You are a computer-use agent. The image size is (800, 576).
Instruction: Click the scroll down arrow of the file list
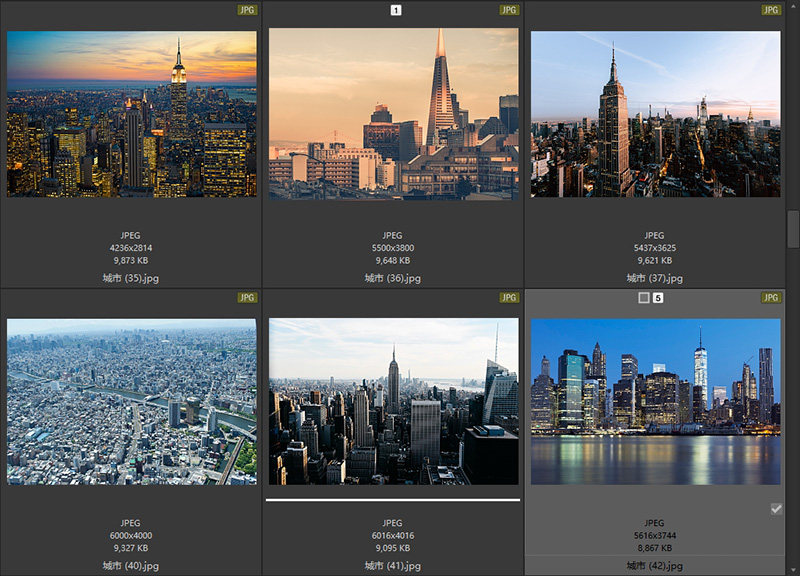click(793, 569)
